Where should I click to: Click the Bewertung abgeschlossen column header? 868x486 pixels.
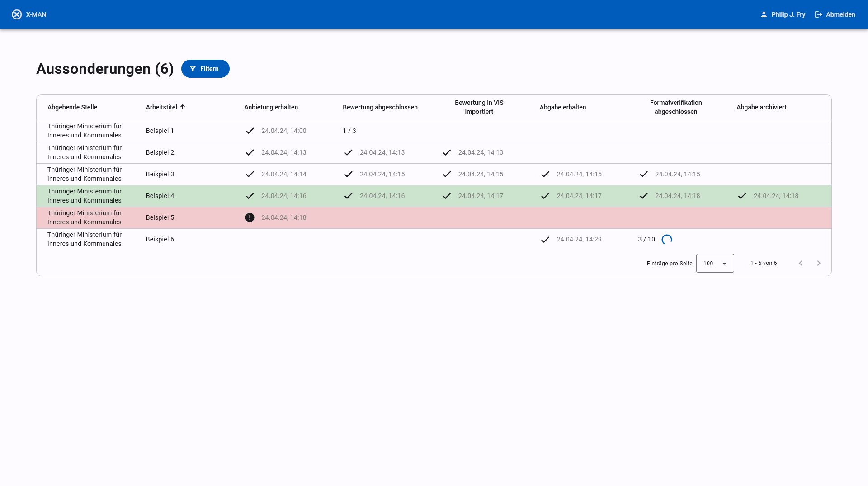(x=380, y=107)
